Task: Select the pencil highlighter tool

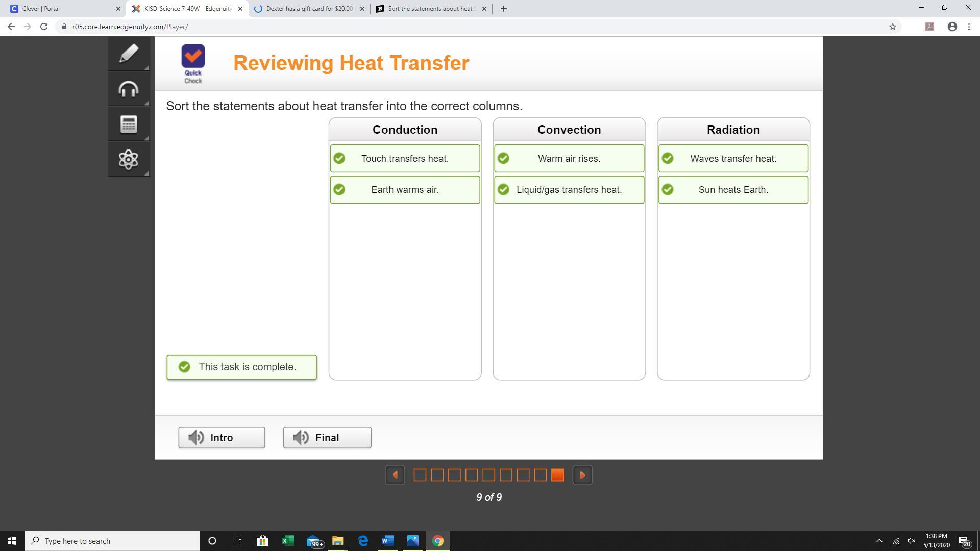Action: coord(129,54)
